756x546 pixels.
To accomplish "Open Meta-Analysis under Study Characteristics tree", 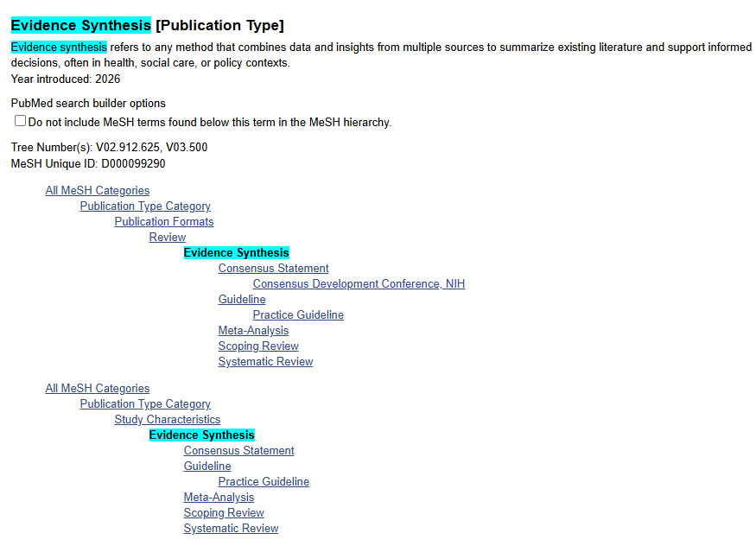I will click(219, 497).
